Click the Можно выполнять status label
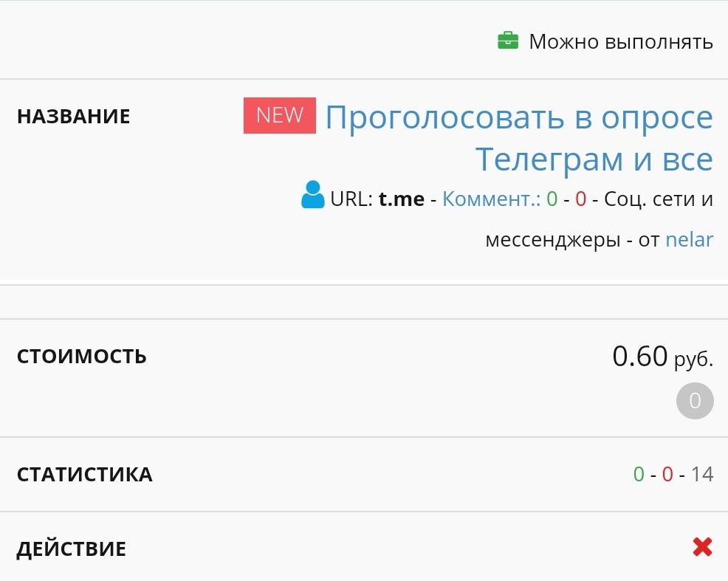This screenshot has width=728, height=581. [620, 41]
